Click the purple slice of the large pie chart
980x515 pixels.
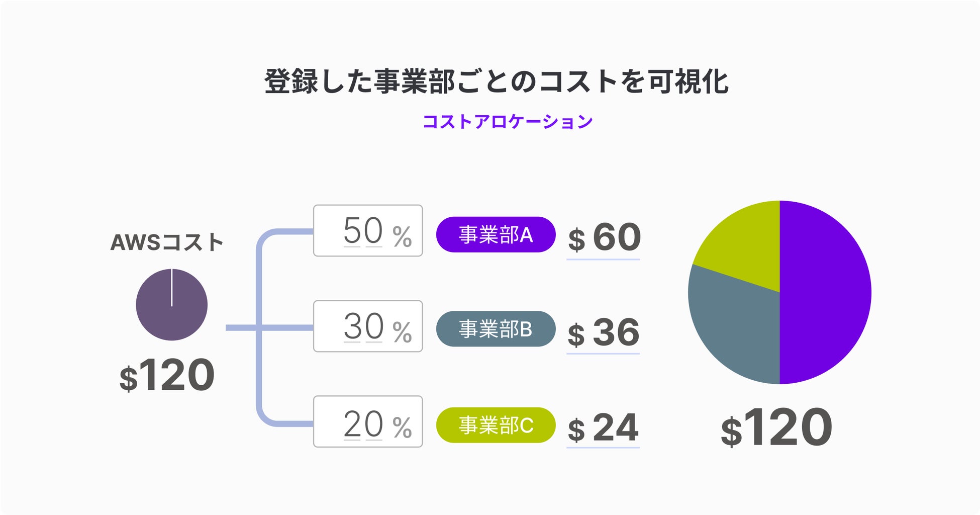tap(824, 292)
